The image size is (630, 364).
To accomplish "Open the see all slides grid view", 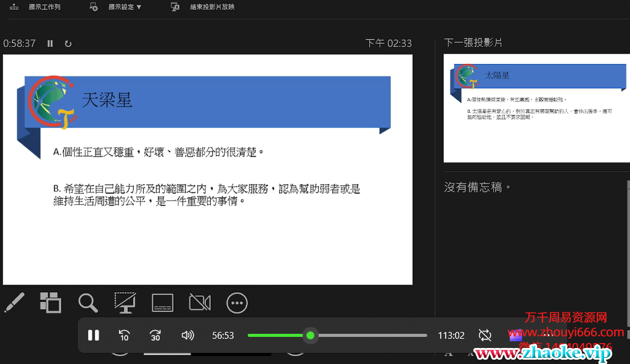I will pyautogui.click(x=51, y=302).
